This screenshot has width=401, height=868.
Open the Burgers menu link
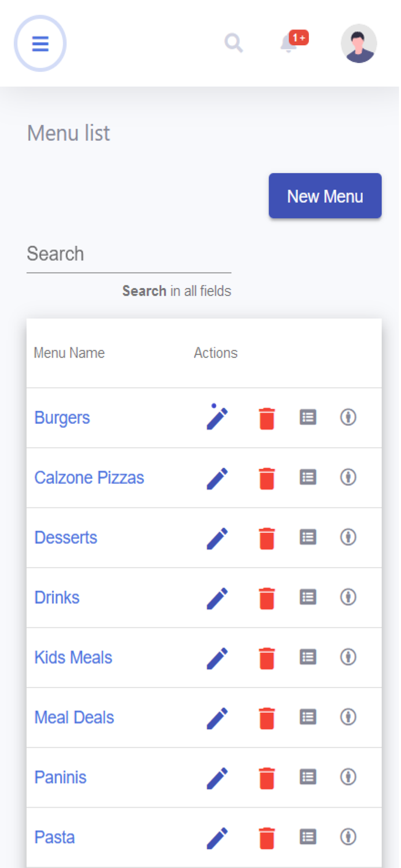coord(62,417)
